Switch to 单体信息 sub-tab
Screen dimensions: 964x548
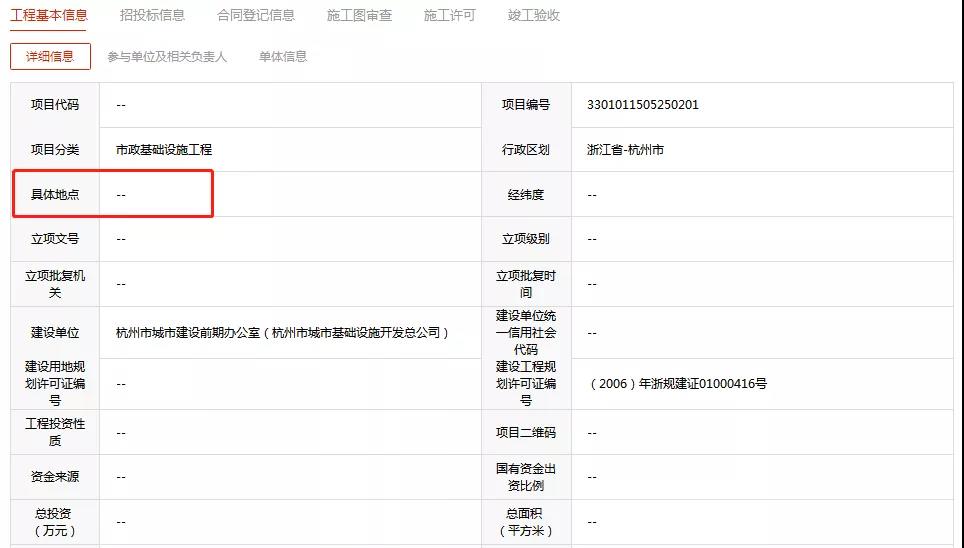(x=283, y=57)
